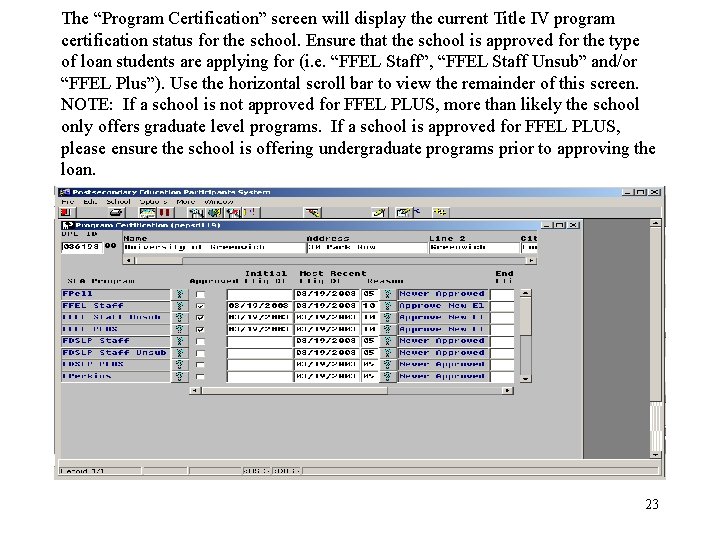Click the Address field showing Park Row
The height and width of the screenshot is (540, 720).
pyautogui.click(x=367, y=248)
